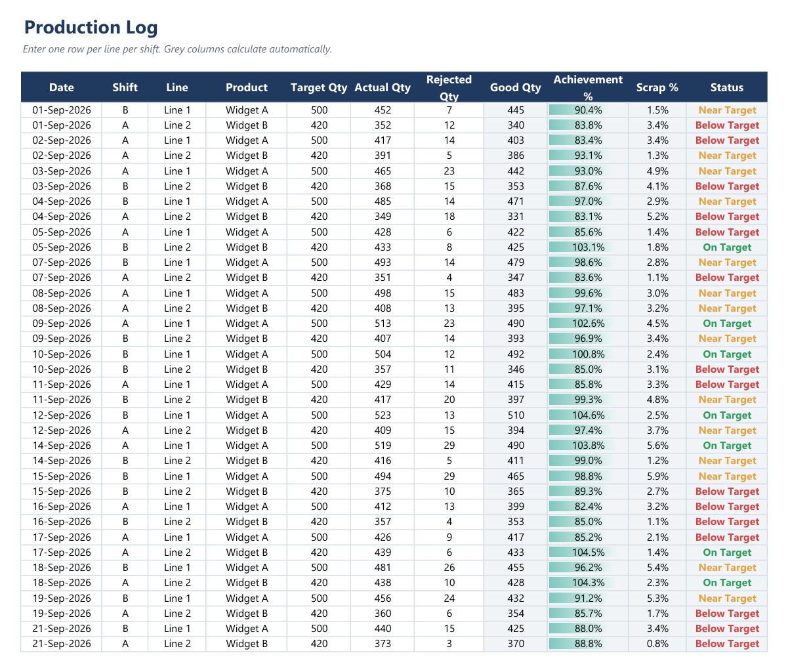Click Rejected Qty 26 on 18-Sep Line 1

[449, 568]
